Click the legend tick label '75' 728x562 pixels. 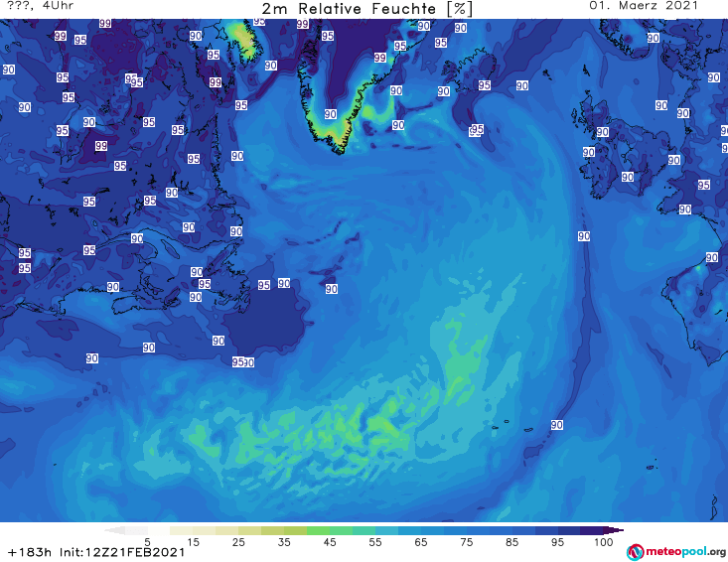tap(466, 542)
